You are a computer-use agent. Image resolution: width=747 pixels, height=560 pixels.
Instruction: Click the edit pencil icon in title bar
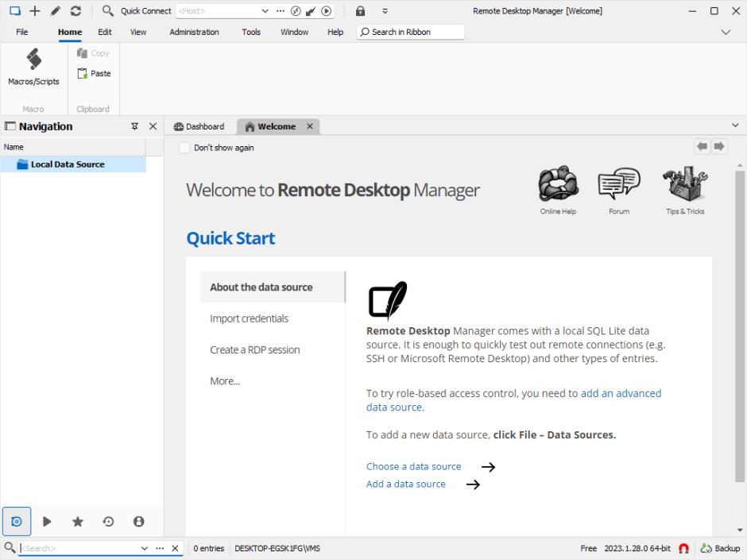[x=56, y=10]
